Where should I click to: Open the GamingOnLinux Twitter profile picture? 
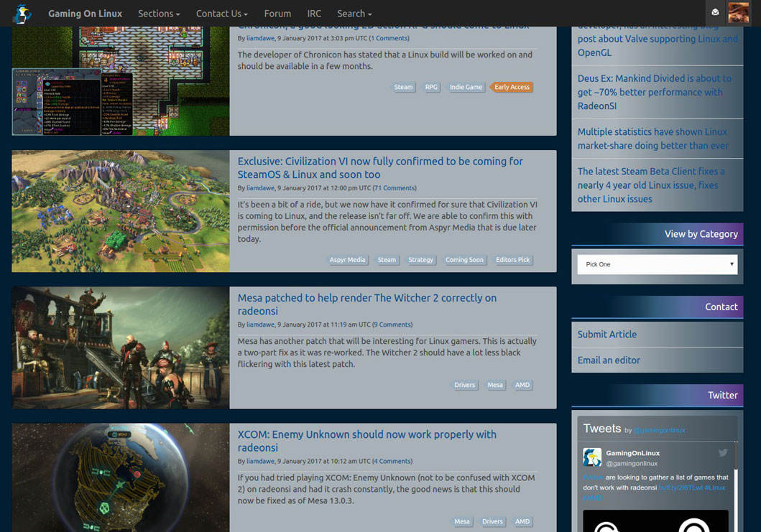click(591, 456)
